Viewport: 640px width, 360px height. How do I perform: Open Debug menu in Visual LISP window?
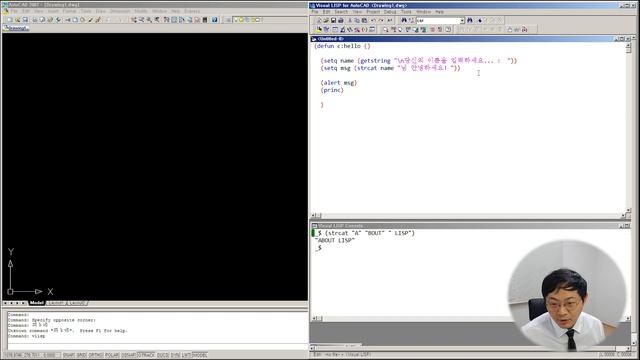[390, 12]
